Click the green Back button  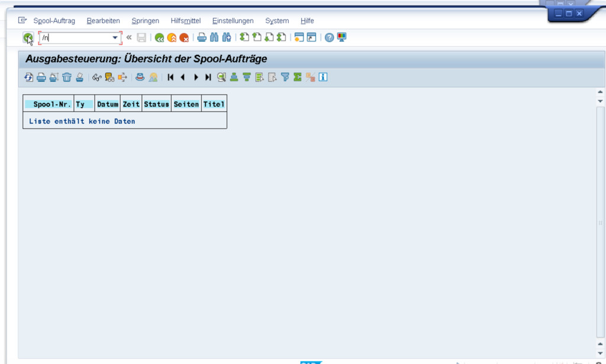pos(159,37)
